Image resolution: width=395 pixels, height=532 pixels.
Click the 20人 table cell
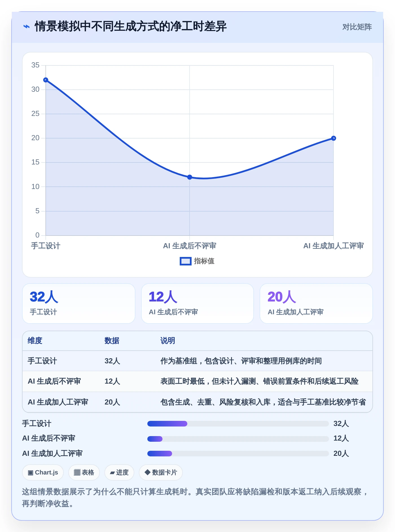tap(112, 402)
